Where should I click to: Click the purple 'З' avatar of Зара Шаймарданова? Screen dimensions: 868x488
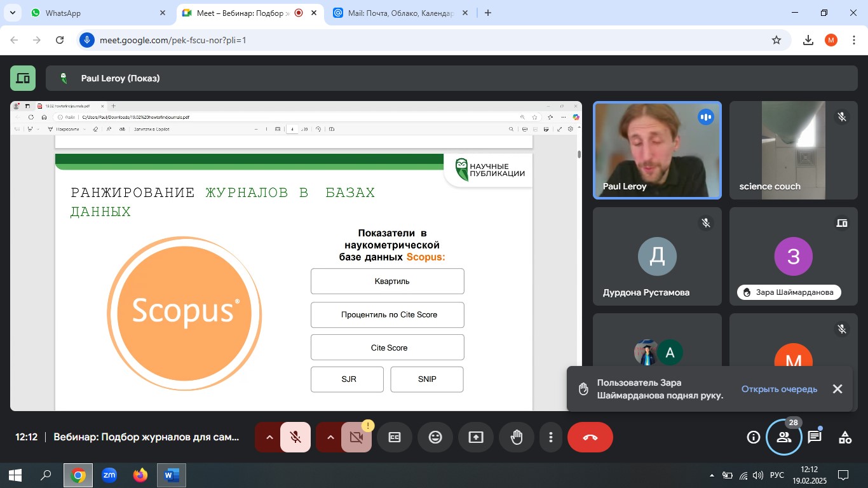click(x=793, y=256)
